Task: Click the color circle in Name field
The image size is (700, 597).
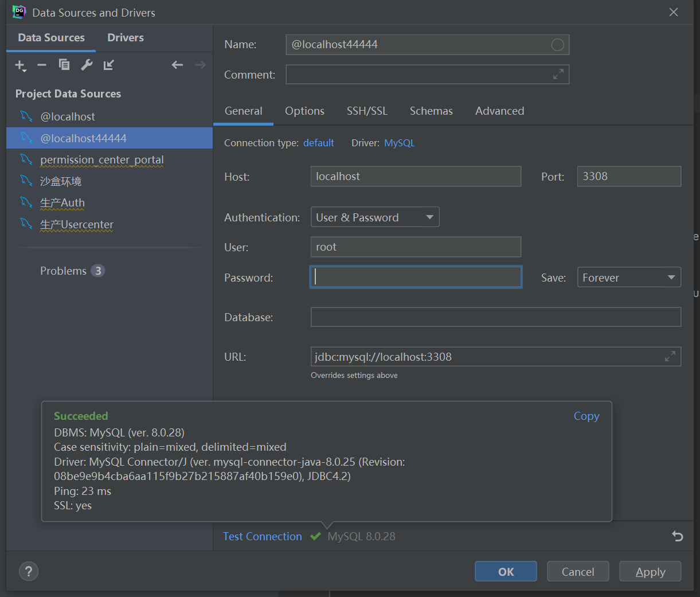Action: tap(557, 45)
